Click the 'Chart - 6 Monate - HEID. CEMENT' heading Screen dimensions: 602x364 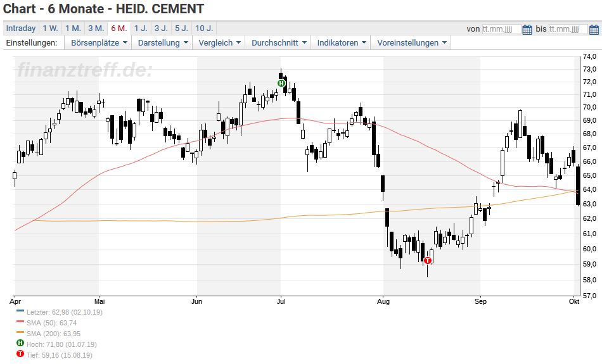click(103, 9)
